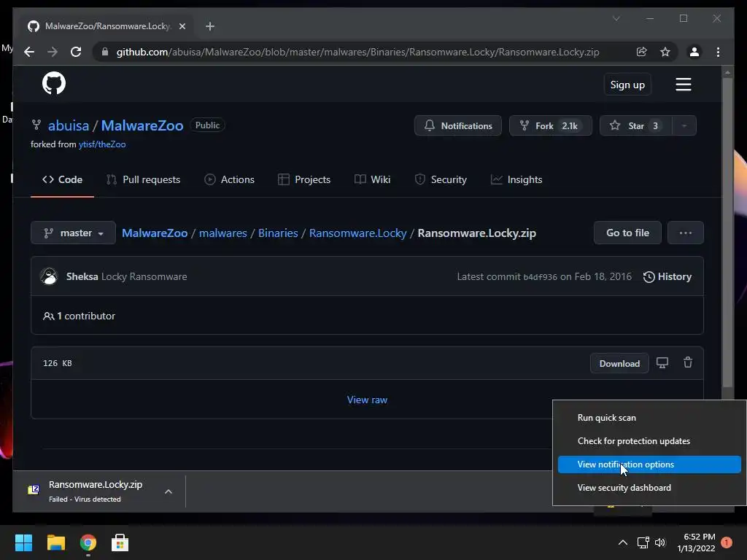This screenshot has width=747, height=560.
Task: Open Microsoft Store from taskbar
Action: click(x=120, y=542)
